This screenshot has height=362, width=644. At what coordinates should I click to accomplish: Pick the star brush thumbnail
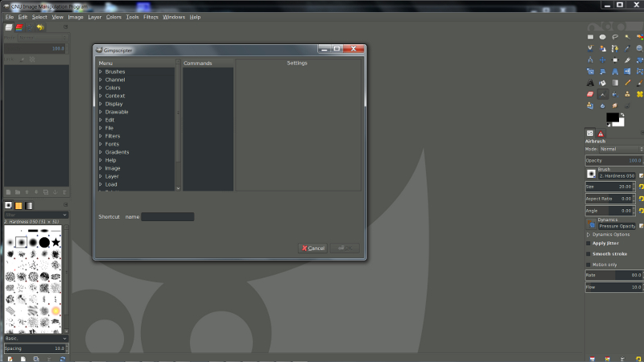(x=56, y=242)
